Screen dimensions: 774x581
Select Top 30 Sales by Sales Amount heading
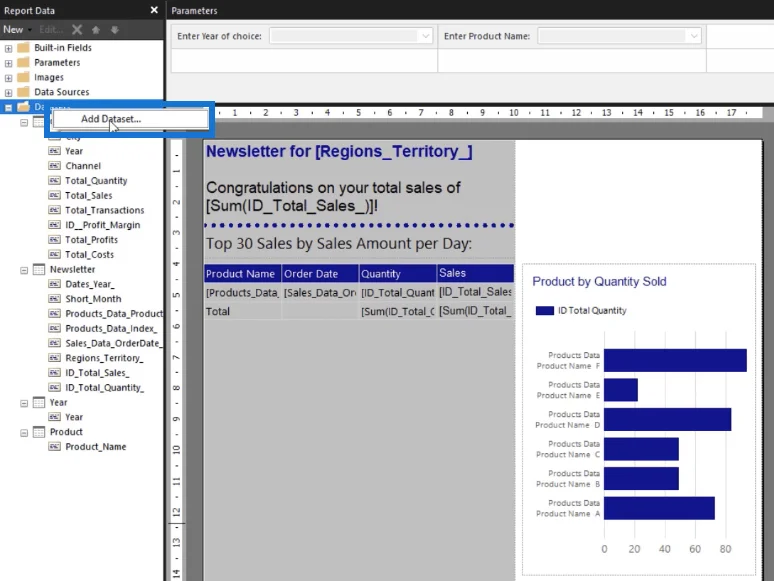pos(339,244)
